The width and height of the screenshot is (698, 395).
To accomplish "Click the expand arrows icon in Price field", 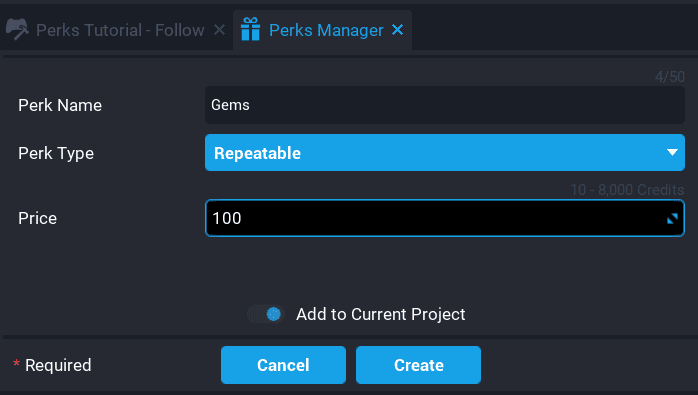I will pos(672,218).
